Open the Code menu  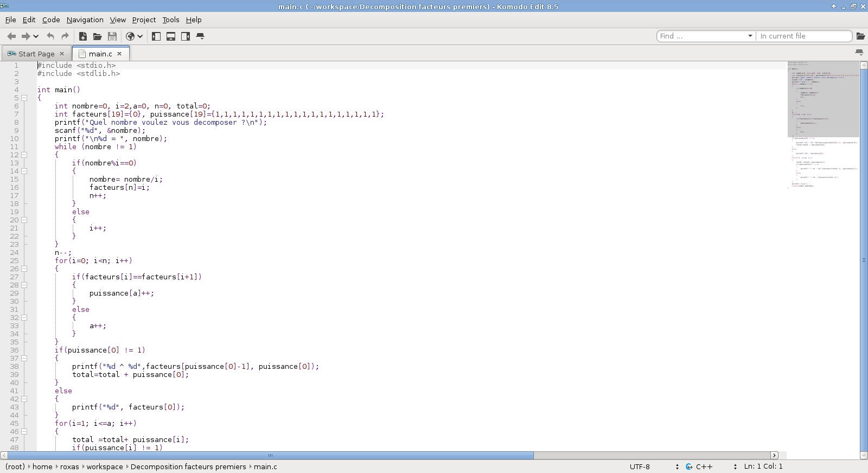click(51, 20)
